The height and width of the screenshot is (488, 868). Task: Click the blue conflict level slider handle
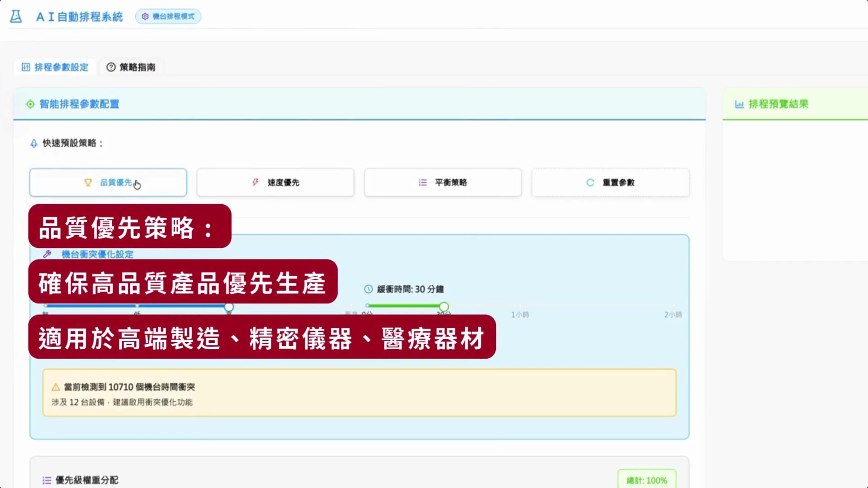(x=229, y=306)
